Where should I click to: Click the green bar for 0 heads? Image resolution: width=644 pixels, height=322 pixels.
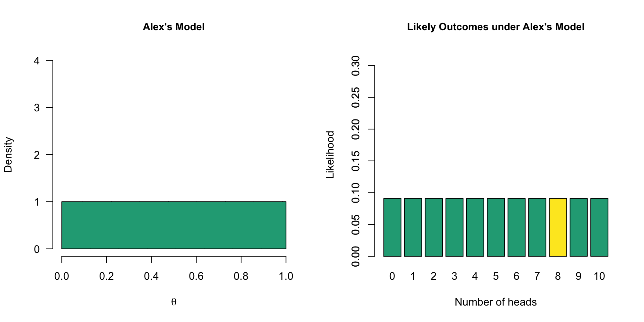pos(392,227)
